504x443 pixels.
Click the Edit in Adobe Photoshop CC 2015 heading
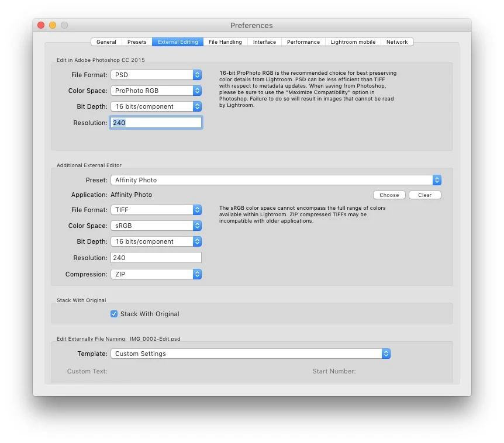coord(101,60)
